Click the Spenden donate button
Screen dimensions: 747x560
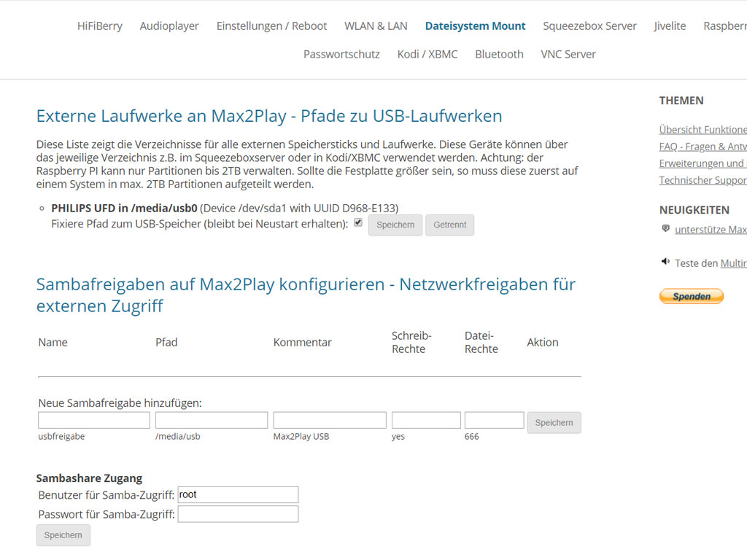pos(692,296)
